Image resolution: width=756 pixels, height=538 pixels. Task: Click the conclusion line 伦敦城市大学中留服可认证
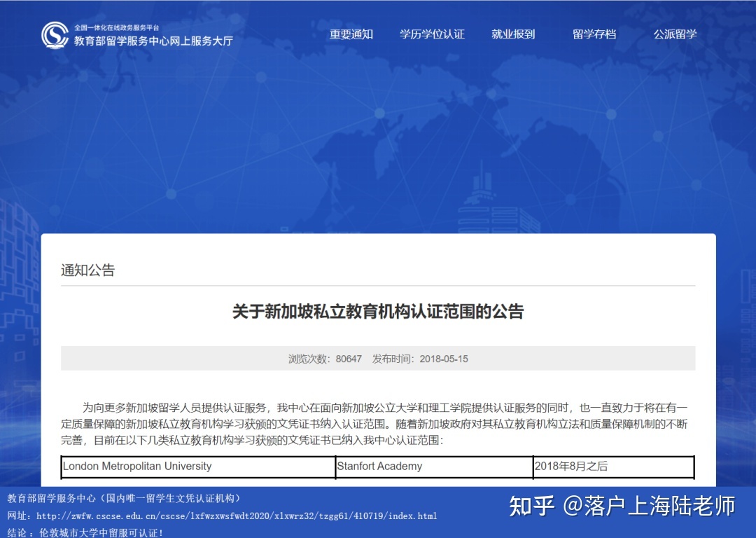pos(85,532)
